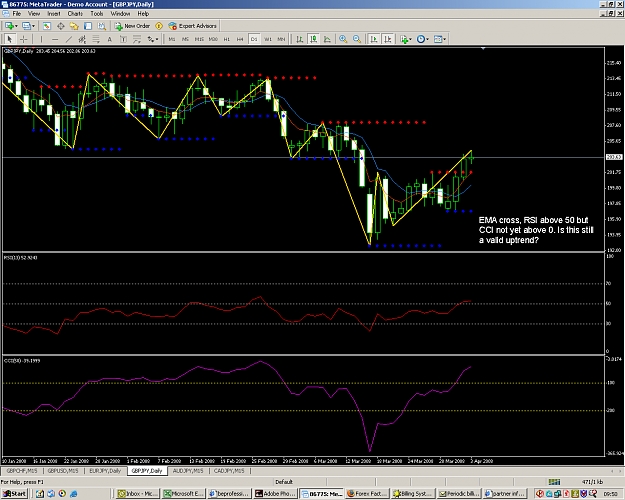Switch chart to MN monthly timeframe
Screen dimensions: 625x500
(281, 39)
